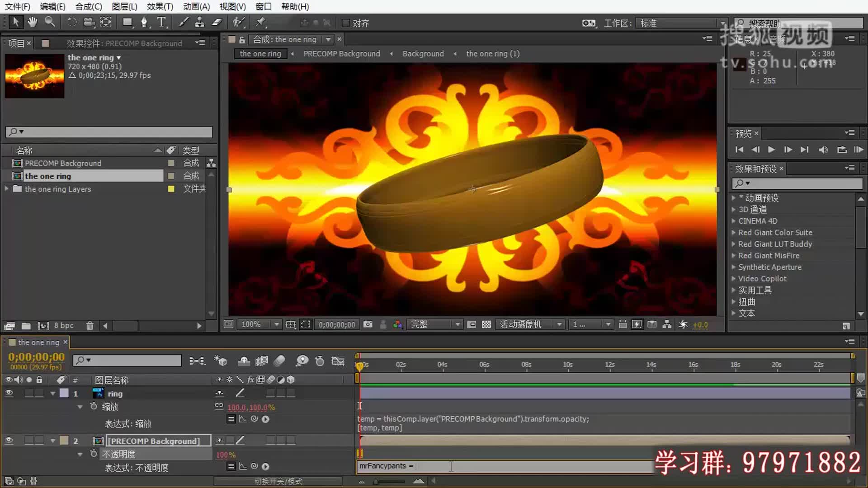Take a snapshot with the camera icon
Screen dimensions: 868x488
368,324
